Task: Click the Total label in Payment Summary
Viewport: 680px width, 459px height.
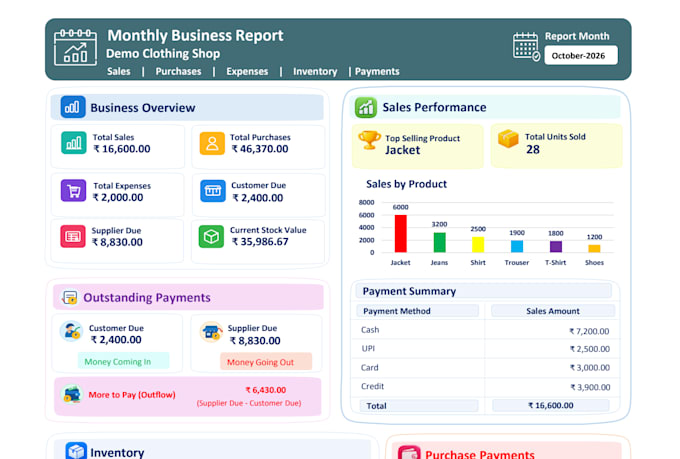Action: (x=376, y=406)
